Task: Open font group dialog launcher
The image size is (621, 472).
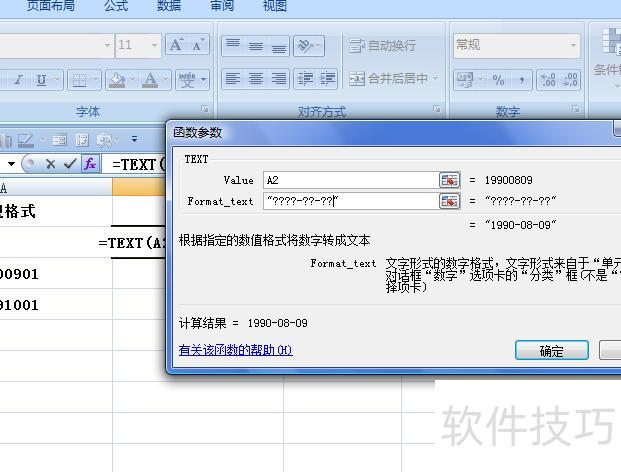Action: 204,108
